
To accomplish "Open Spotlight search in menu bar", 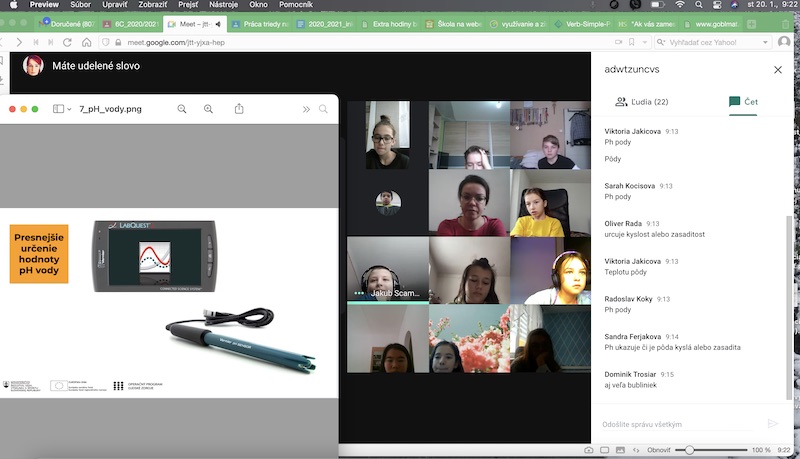I will (698, 5).
